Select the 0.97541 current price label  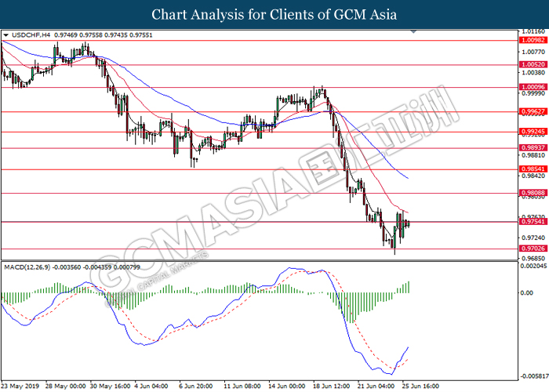pyautogui.click(x=533, y=222)
